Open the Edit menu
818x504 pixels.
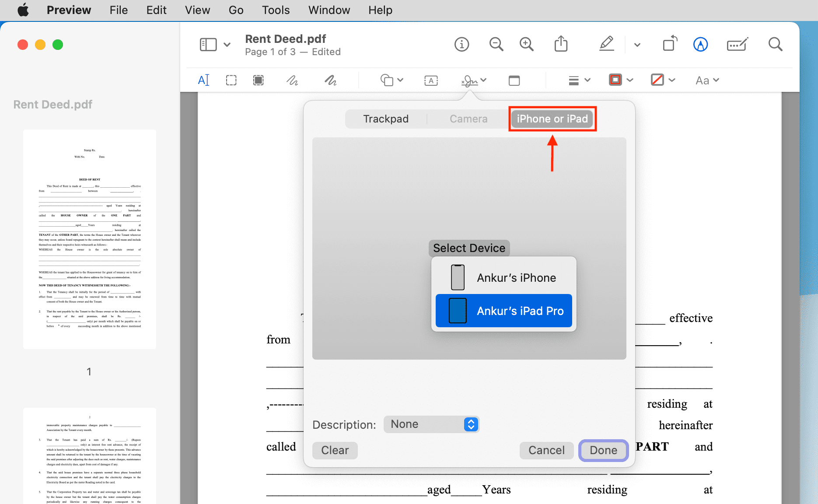156,10
